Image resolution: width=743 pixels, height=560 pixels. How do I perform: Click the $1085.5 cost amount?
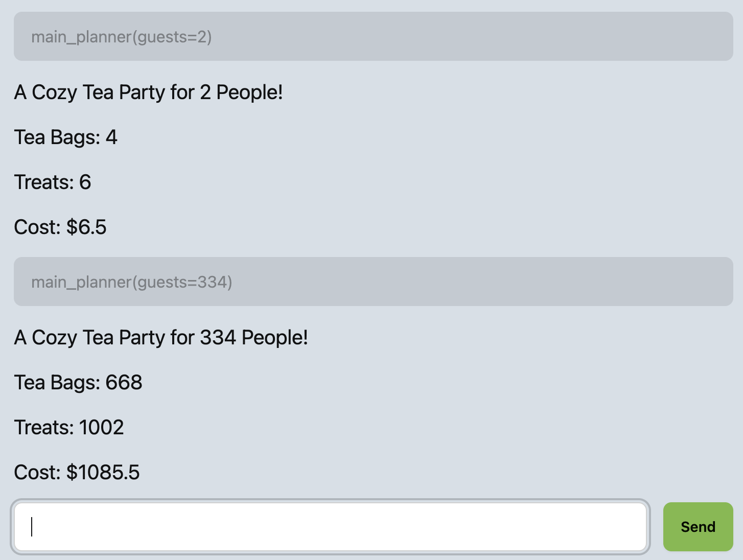(x=103, y=473)
